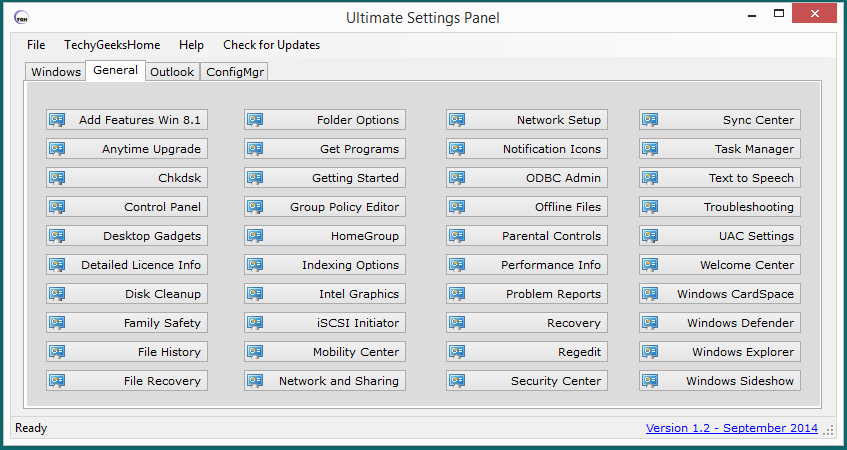The image size is (847, 450).
Task: Launch ODBC Admin
Action: point(527,178)
